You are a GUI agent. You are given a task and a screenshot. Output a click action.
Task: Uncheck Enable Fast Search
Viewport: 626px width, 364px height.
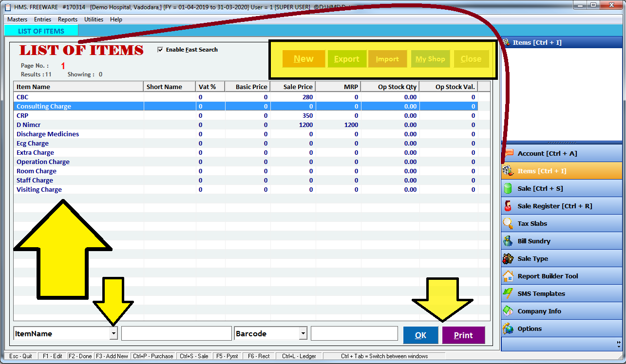click(160, 49)
